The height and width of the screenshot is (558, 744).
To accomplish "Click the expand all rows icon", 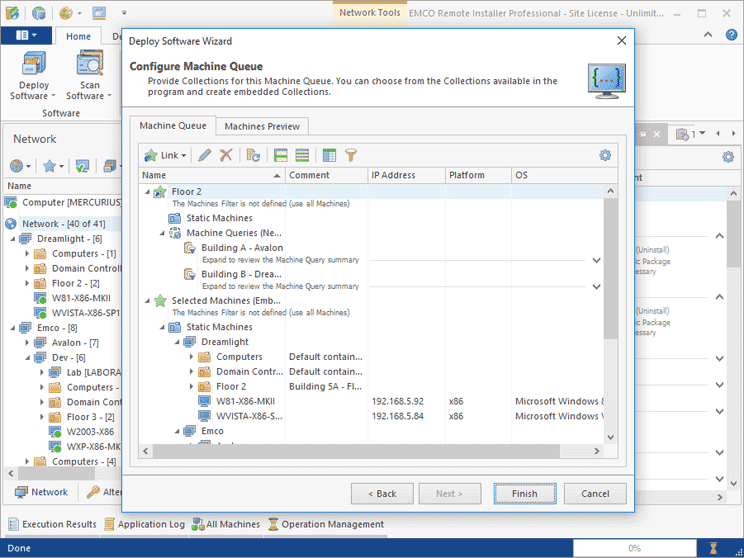I will [x=281, y=155].
